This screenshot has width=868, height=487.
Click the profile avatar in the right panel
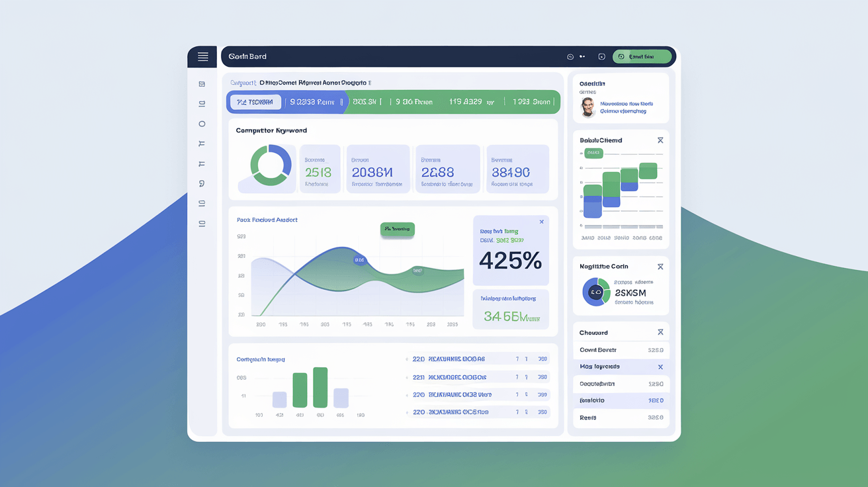[588, 107]
